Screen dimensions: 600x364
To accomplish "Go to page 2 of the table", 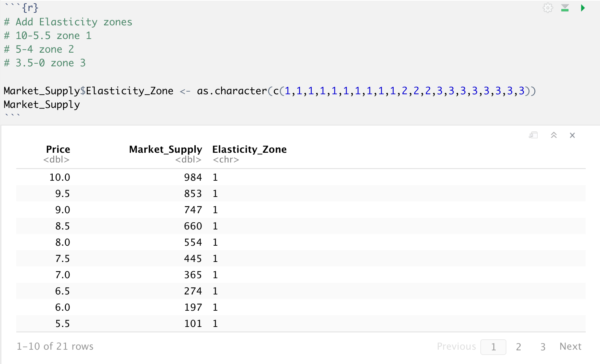I will click(x=518, y=347).
